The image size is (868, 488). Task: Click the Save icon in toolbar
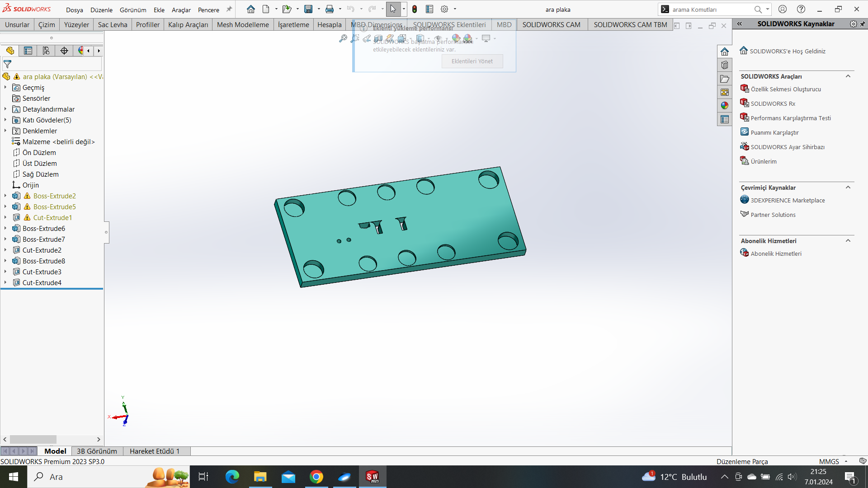point(308,9)
